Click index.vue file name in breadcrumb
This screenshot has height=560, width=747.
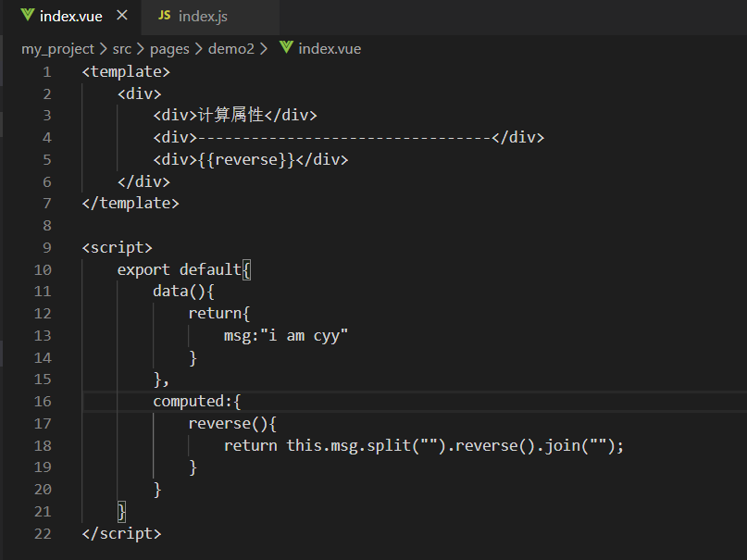point(330,49)
